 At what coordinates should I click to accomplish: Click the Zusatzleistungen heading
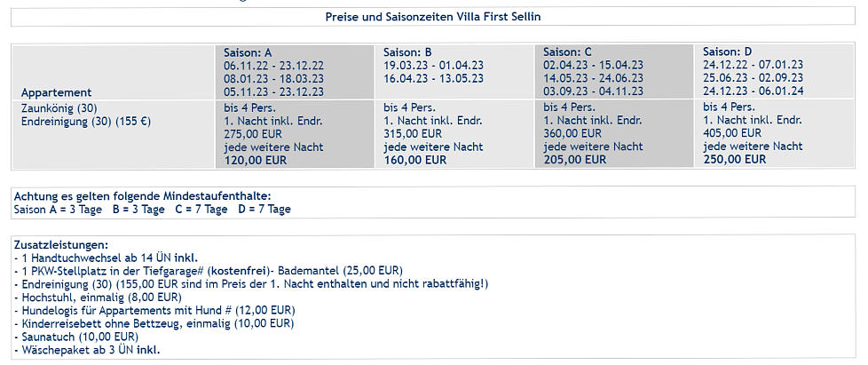click(x=61, y=245)
